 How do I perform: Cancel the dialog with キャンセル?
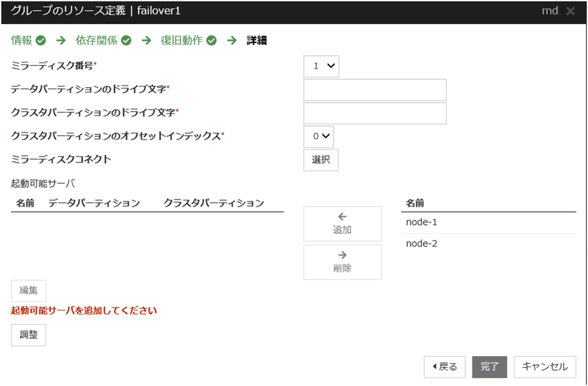click(x=544, y=367)
